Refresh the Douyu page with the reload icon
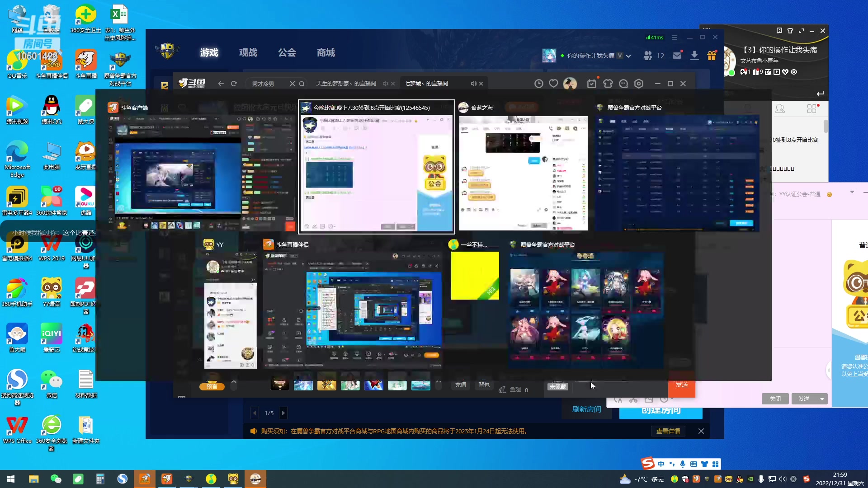This screenshot has height=488, width=868. tap(234, 84)
